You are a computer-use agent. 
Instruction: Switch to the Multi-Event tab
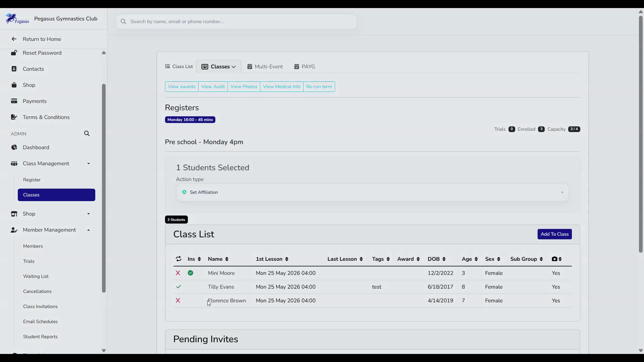point(265,66)
